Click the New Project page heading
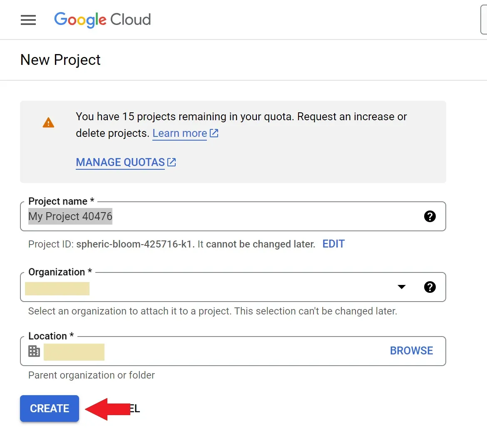The height and width of the screenshot is (448, 487). [x=60, y=60]
